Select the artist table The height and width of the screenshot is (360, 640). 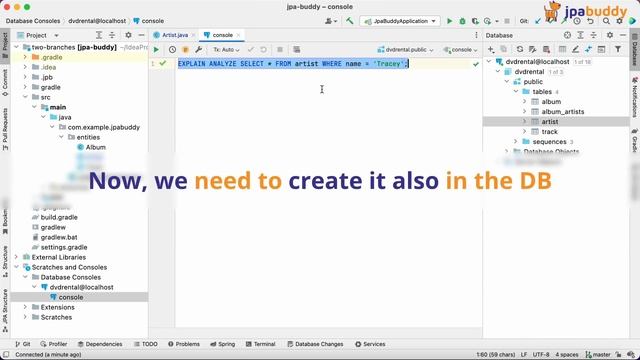549,122
